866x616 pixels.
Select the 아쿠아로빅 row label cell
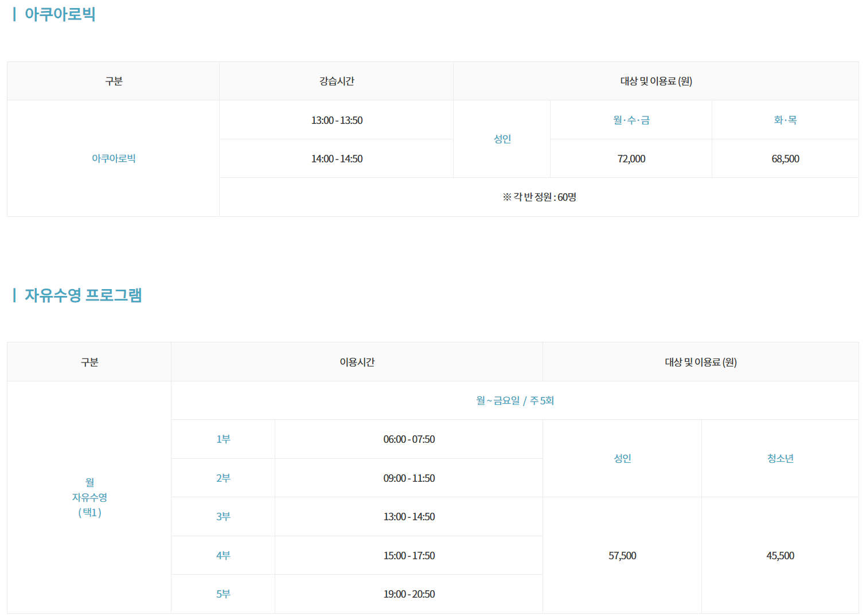(x=114, y=159)
